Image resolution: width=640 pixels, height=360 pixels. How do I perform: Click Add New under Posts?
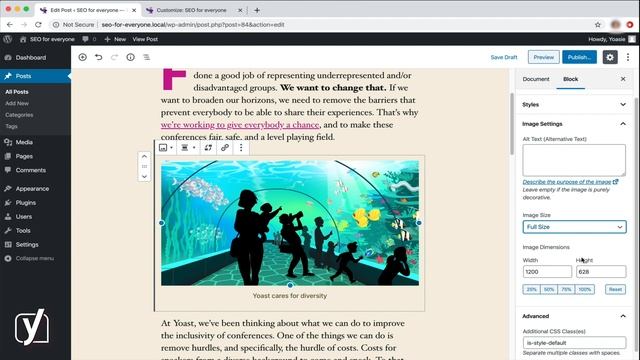17,103
